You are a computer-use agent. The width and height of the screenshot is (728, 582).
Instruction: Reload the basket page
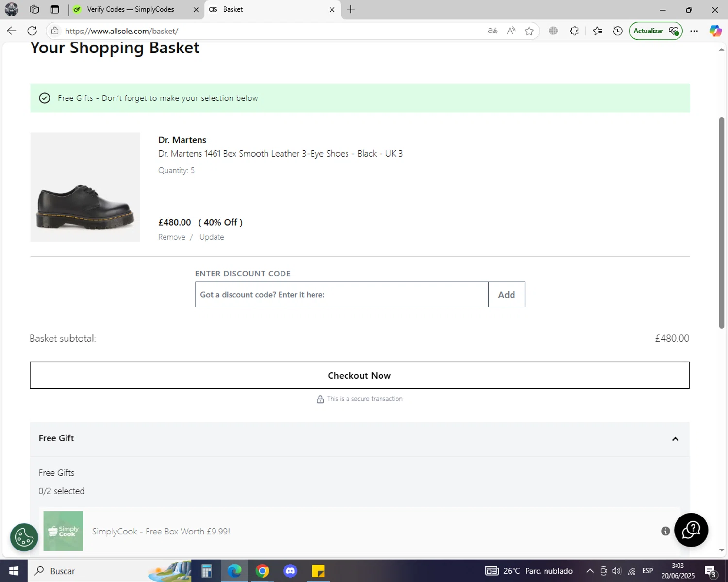(x=32, y=31)
